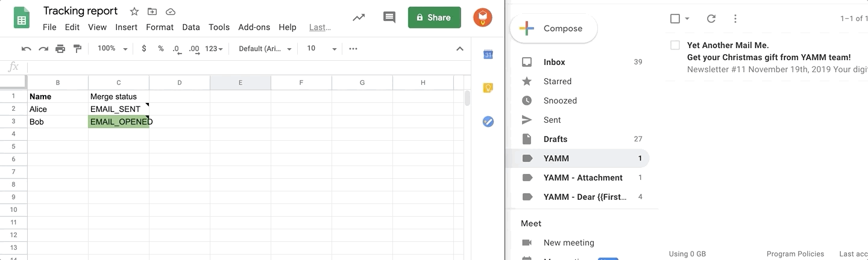Click the Gmail Compose button
The image size is (868, 260).
tap(553, 28)
